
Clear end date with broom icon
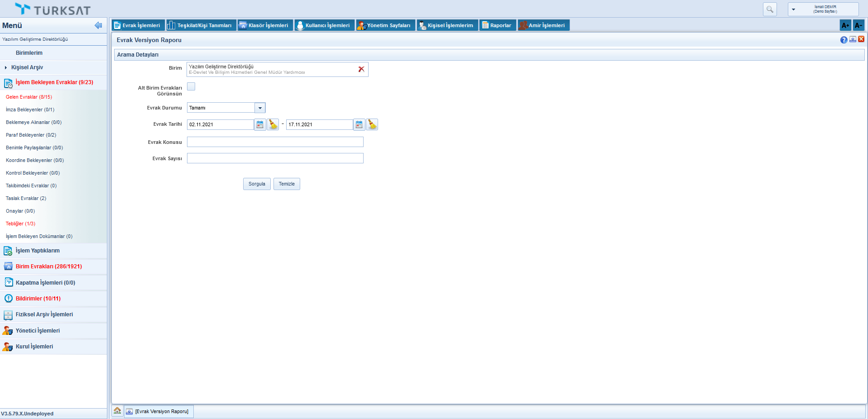[372, 124]
